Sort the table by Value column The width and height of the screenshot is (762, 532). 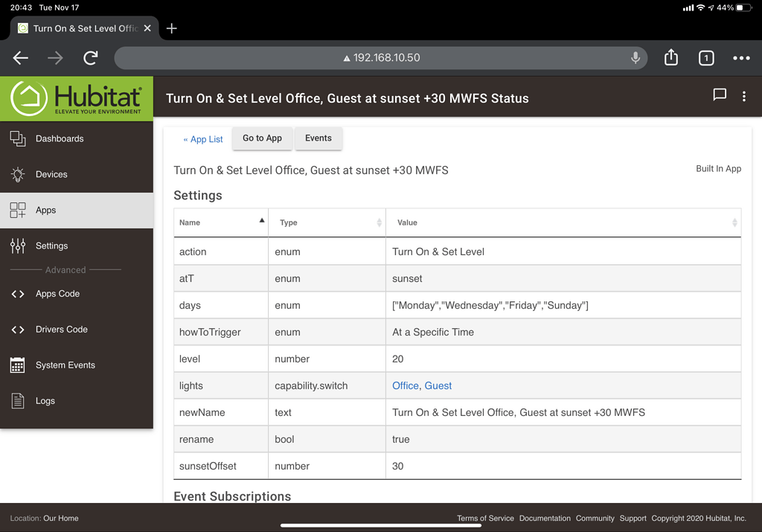point(563,222)
